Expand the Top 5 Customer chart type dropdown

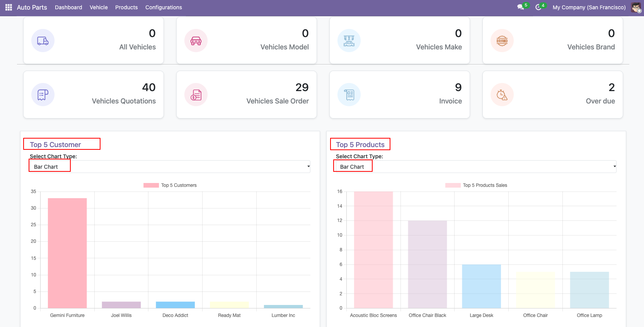pos(169,167)
